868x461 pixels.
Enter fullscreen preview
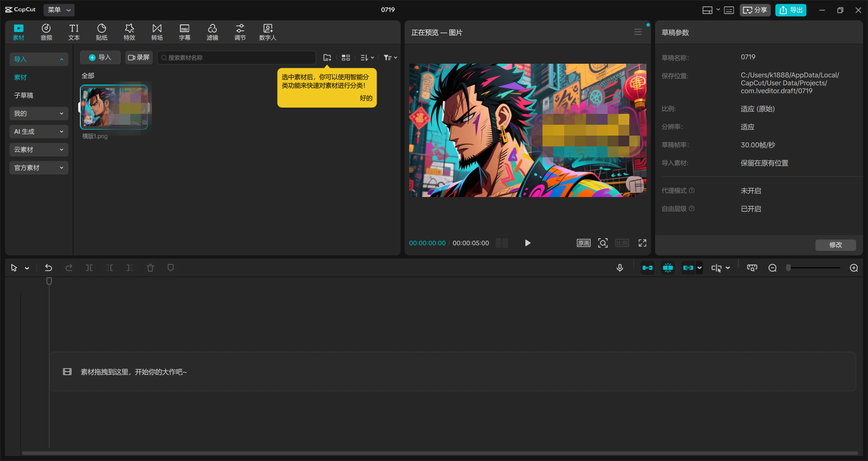coord(642,243)
